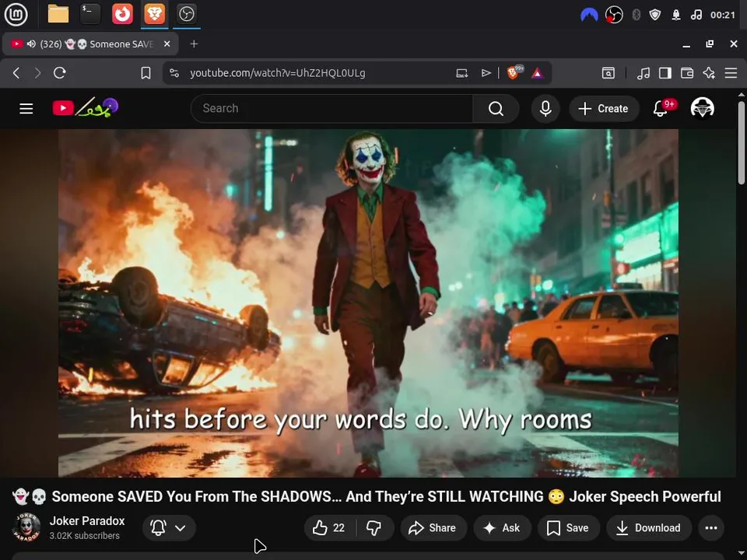Mute the tab via speaker icon
This screenshot has width=747, height=560.
click(x=31, y=44)
